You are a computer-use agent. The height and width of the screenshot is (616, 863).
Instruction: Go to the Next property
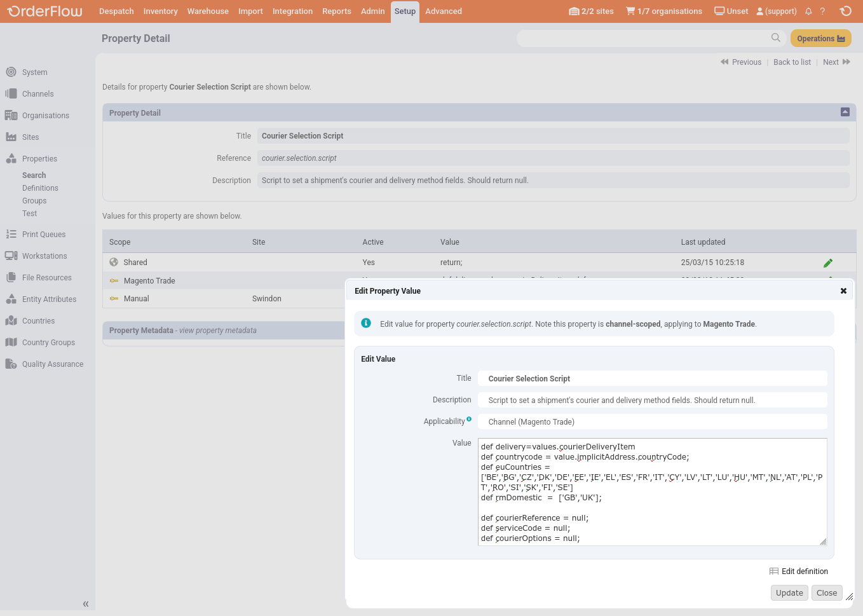[836, 62]
